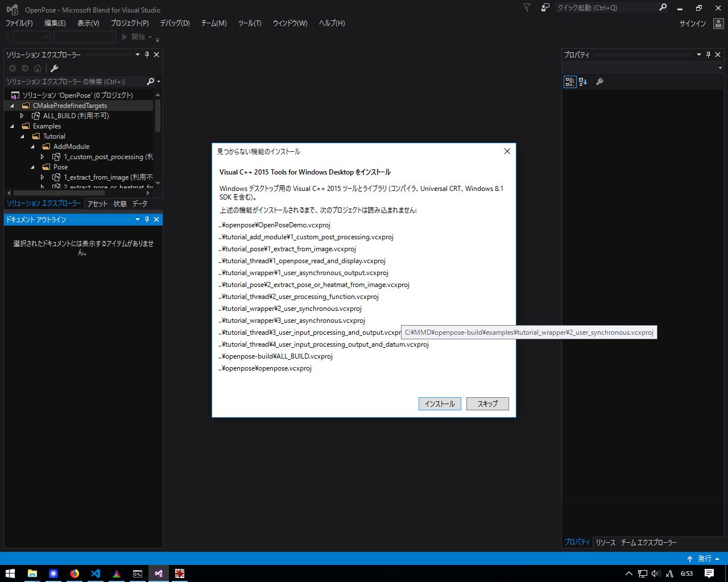
Task: Switch Properties panel to alphabetical sorting
Action: [583, 81]
